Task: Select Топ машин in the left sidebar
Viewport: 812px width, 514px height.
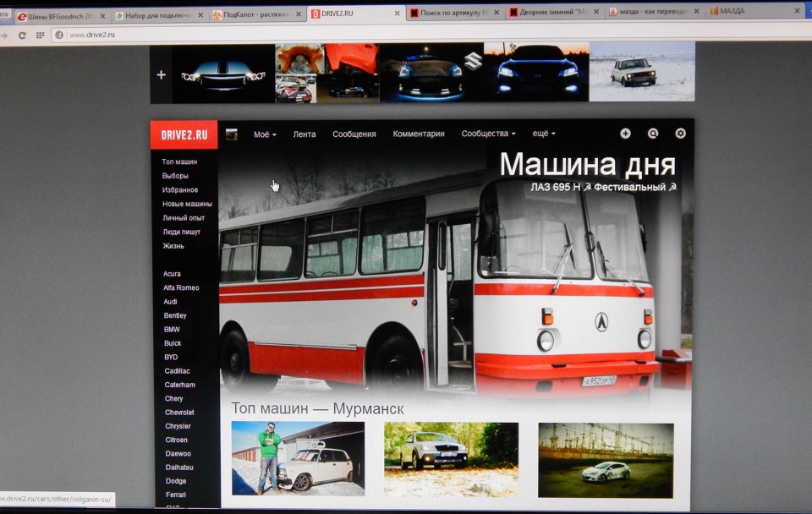Action: point(179,161)
